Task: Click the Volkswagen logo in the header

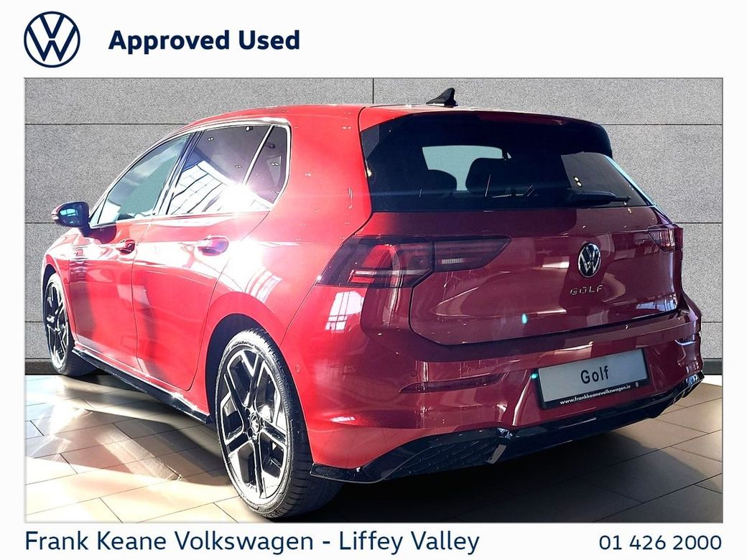Action: 52,39
